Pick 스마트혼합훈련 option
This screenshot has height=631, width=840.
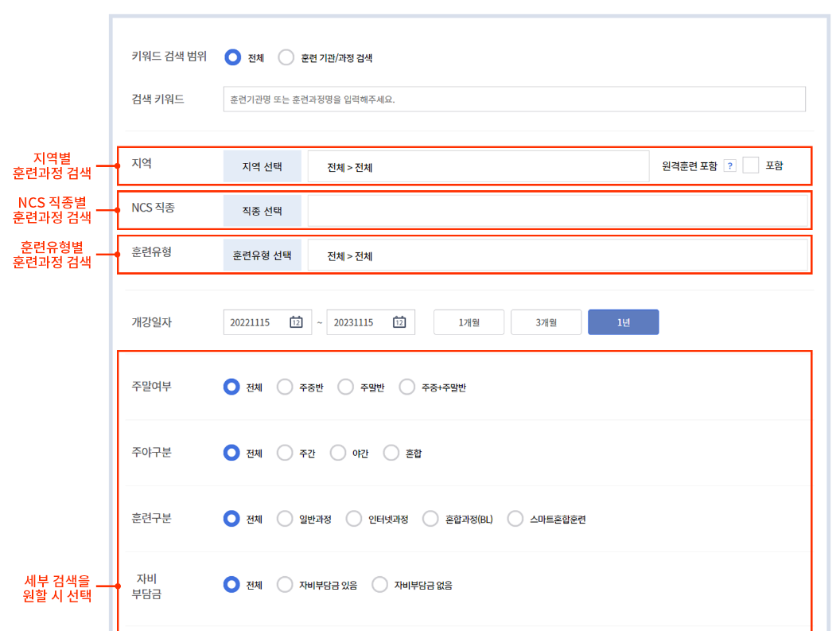tap(515, 518)
